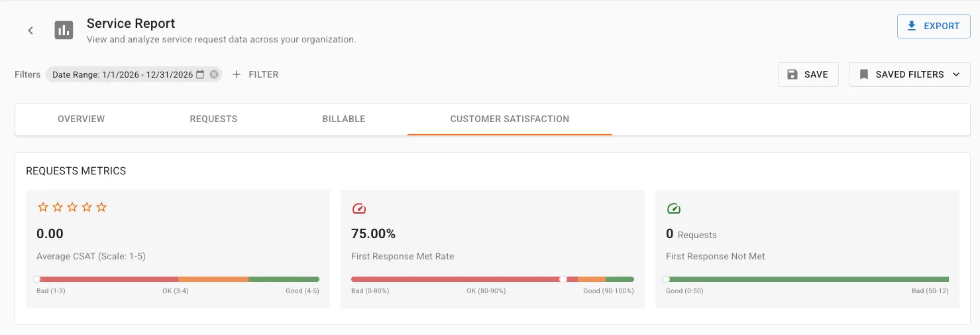Click the First Response Met Rate slider handle
The width and height of the screenshot is (980, 335).
coord(563,279)
